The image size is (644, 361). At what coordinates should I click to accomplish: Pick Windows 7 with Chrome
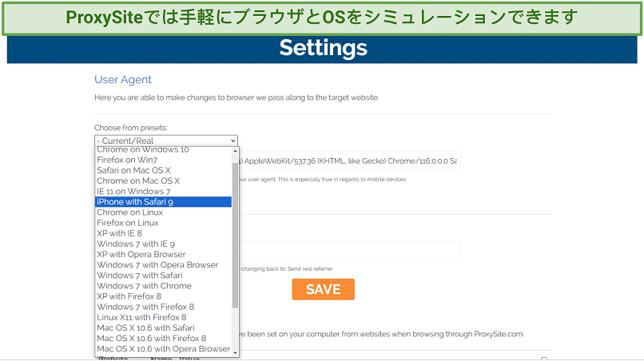click(x=164, y=286)
